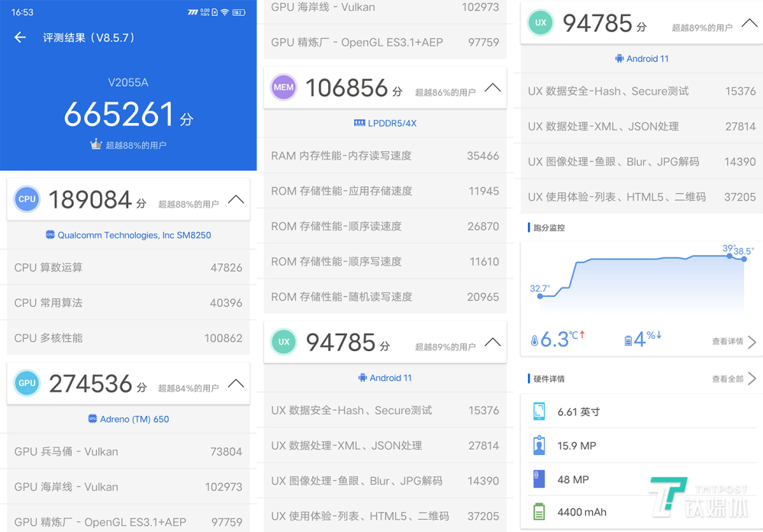This screenshot has width=763, height=532.
Task: Open 查看详情 chevron under benchmark monitor
Action: (752, 342)
